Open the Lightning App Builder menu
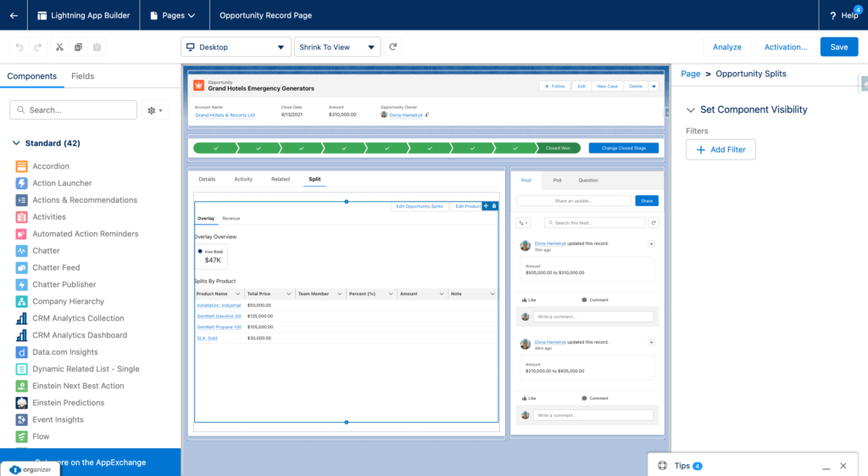 (x=84, y=15)
